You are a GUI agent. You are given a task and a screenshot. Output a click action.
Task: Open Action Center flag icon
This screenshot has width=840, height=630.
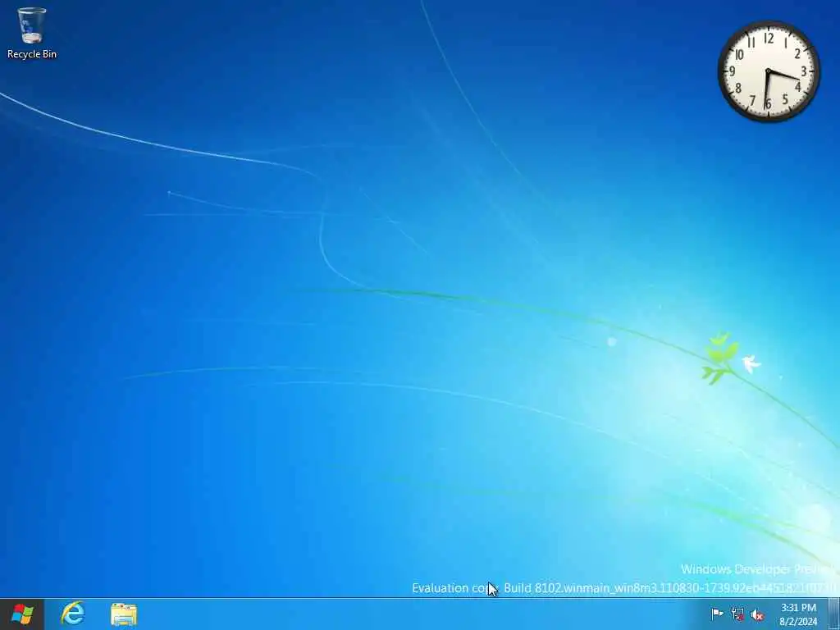(717, 614)
